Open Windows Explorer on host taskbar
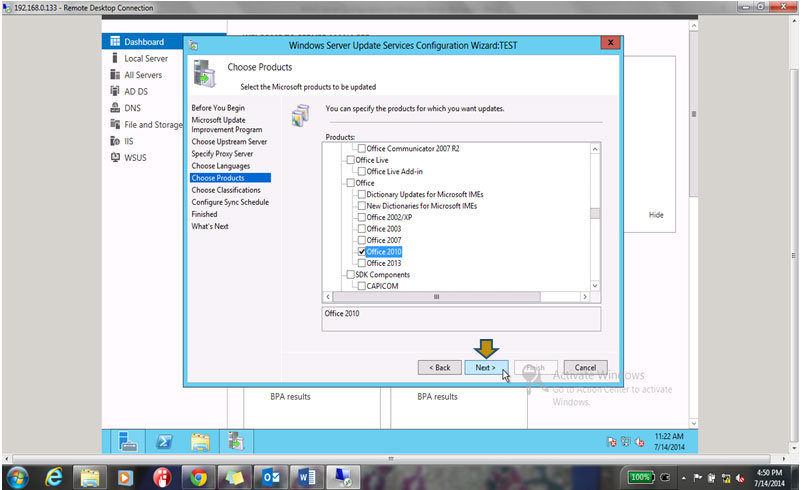This screenshot has width=805, height=490. click(x=89, y=478)
